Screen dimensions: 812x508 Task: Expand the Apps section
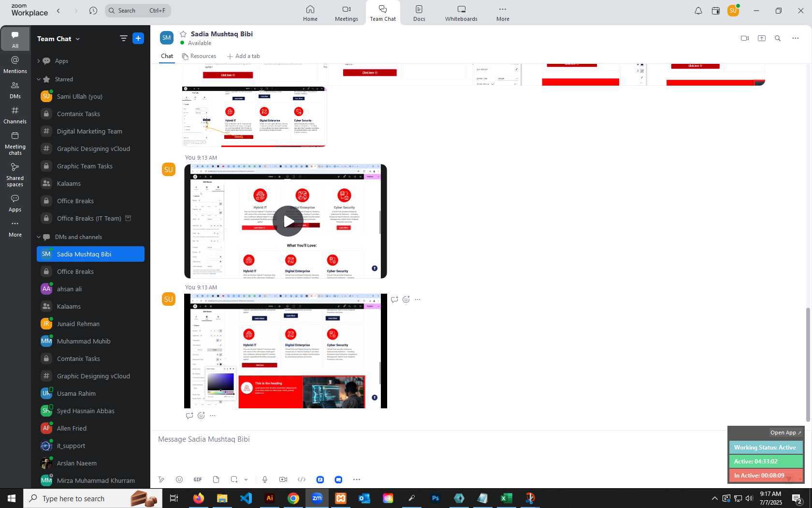point(38,61)
